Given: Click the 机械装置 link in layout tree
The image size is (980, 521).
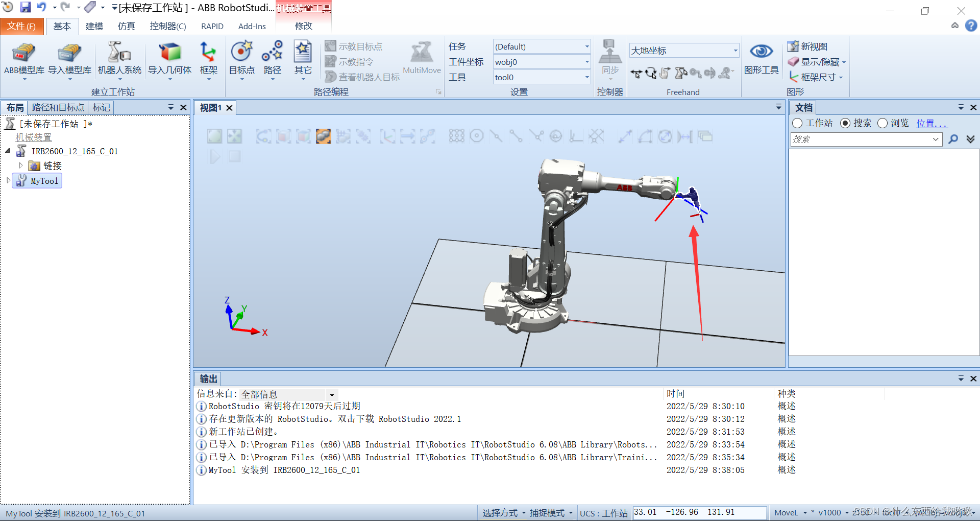Looking at the screenshot, I should pos(34,137).
